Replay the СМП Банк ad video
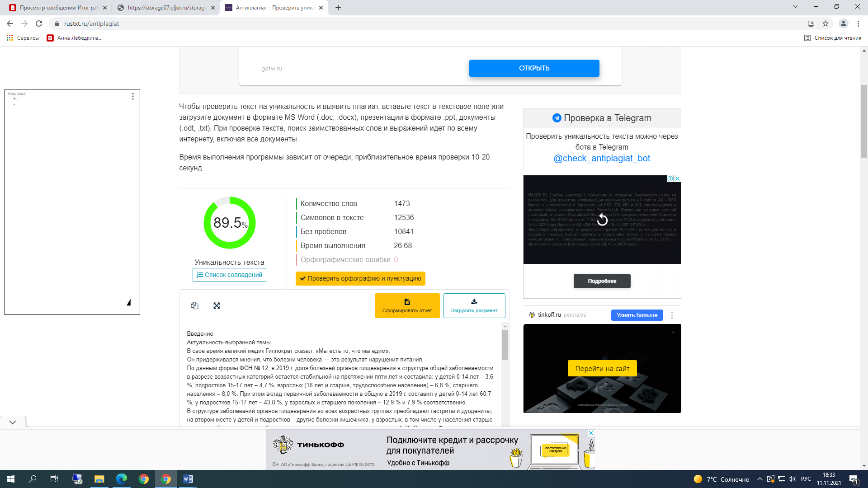868x488 pixels. click(602, 220)
